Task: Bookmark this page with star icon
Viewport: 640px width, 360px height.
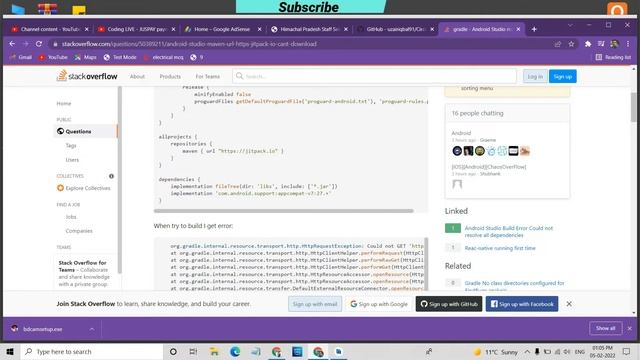Action: click(x=571, y=44)
